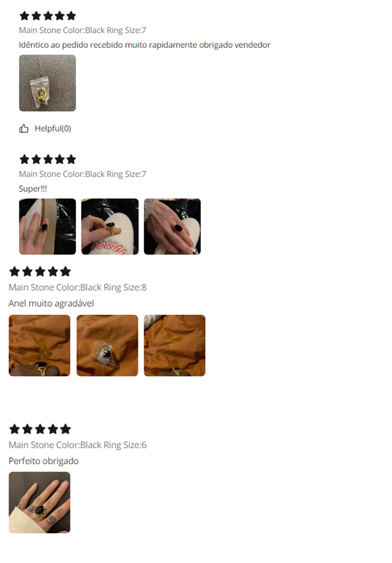Image resolution: width=392 pixels, height=563 pixels.
Task: Click the star rating above the Super!!! review
Action: pyautogui.click(x=48, y=159)
